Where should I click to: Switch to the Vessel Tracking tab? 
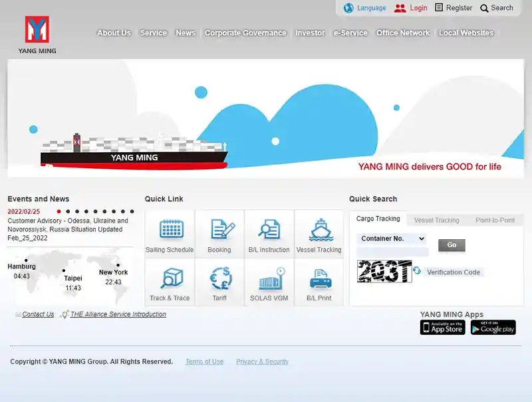436,221
